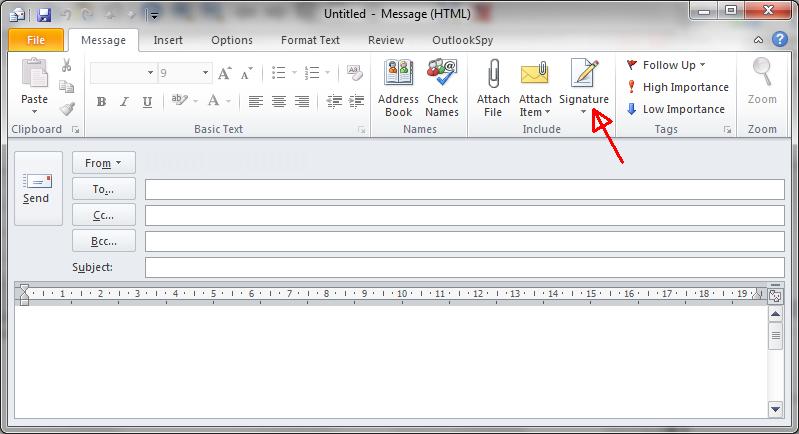Click the body scrollbar down arrow
Viewport: 799px width, 434px height.
coord(776,409)
